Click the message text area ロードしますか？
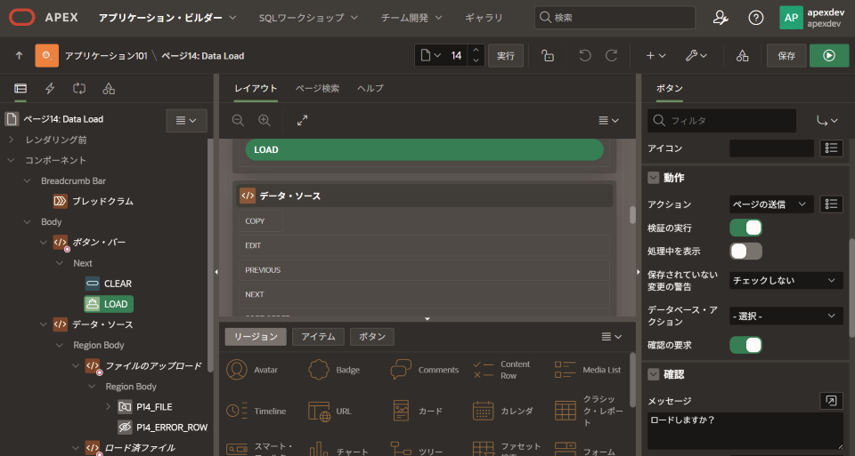Viewport: 855px width, 456px height. [745, 431]
